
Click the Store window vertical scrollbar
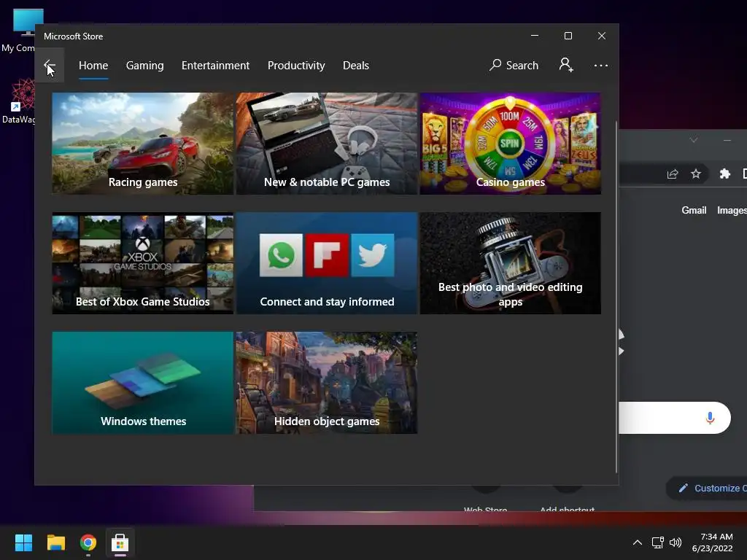click(x=616, y=296)
